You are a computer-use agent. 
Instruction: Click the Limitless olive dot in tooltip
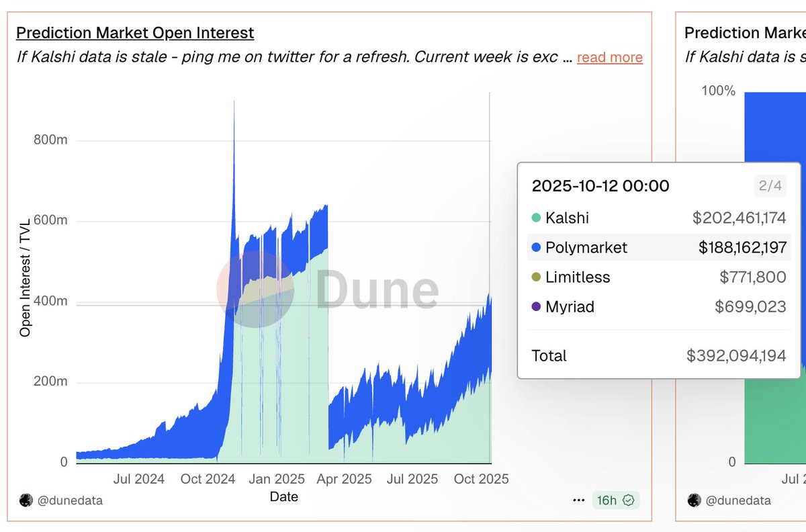[x=535, y=277]
